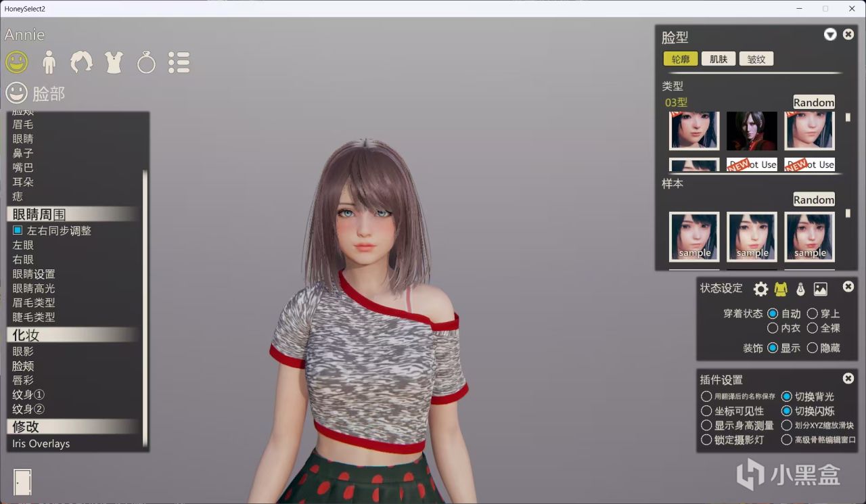Open 眼影 under 化妆
This screenshot has width=866, height=504.
(x=23, y=351)
